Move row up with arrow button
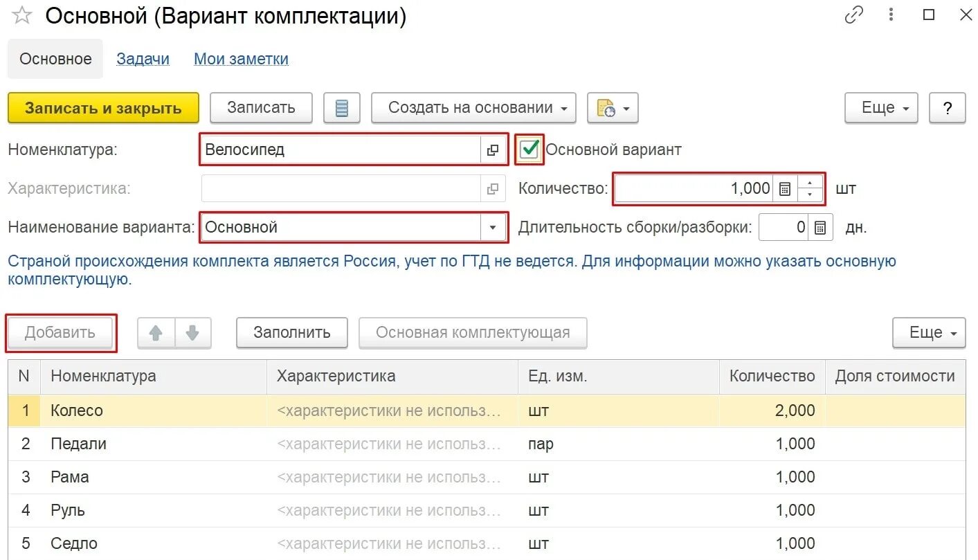This screenshot has width=978, height=560. pos(156,333)
